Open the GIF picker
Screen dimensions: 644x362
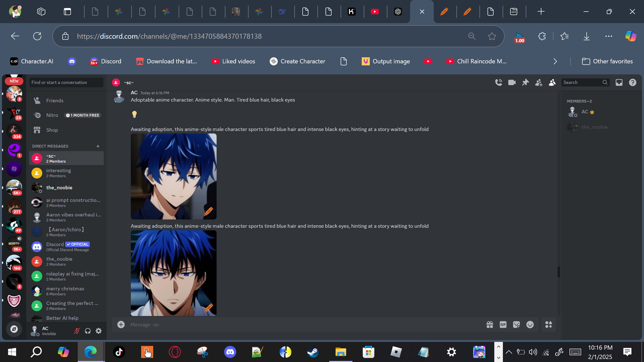503,325
